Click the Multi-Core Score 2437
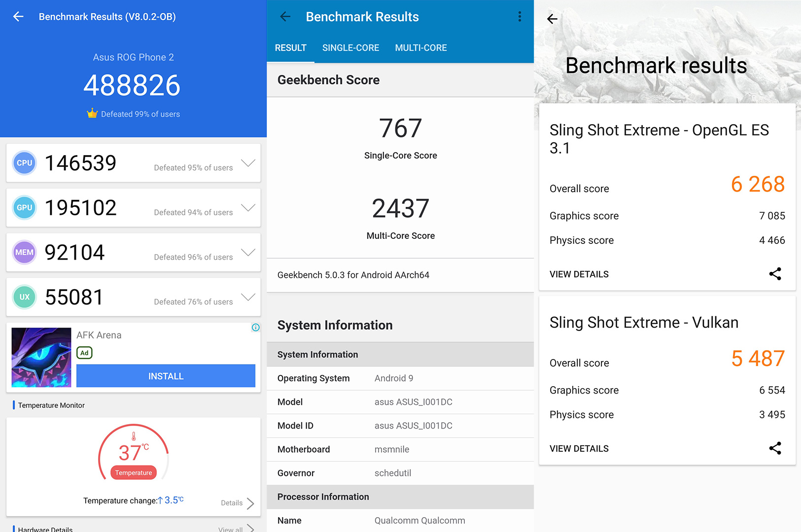This screenshot has width=801, height=532. [400, 208]
